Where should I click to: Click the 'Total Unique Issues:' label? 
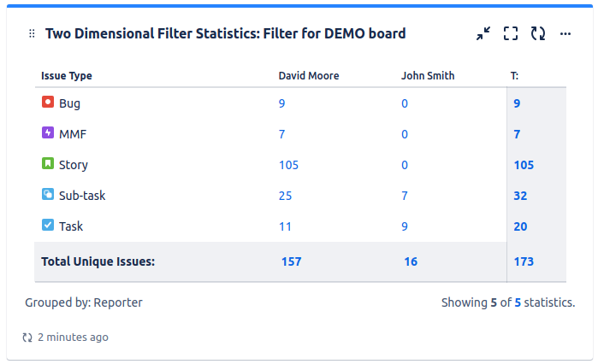click(x=98, y=261)
